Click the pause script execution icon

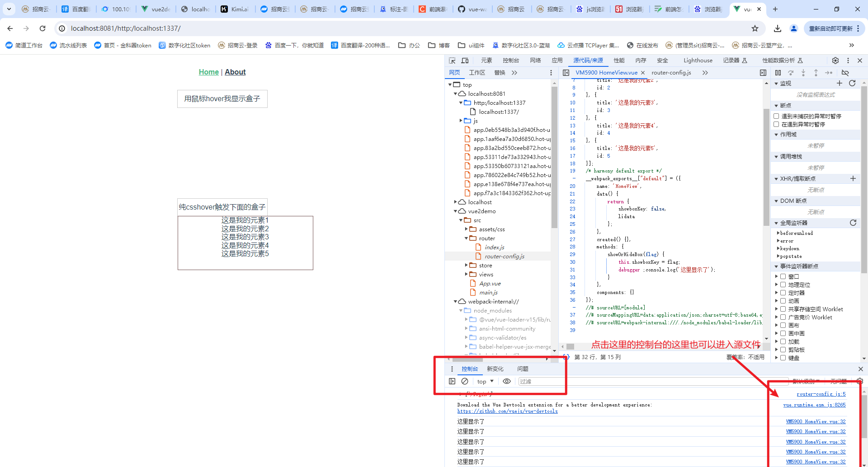point(778,73)
